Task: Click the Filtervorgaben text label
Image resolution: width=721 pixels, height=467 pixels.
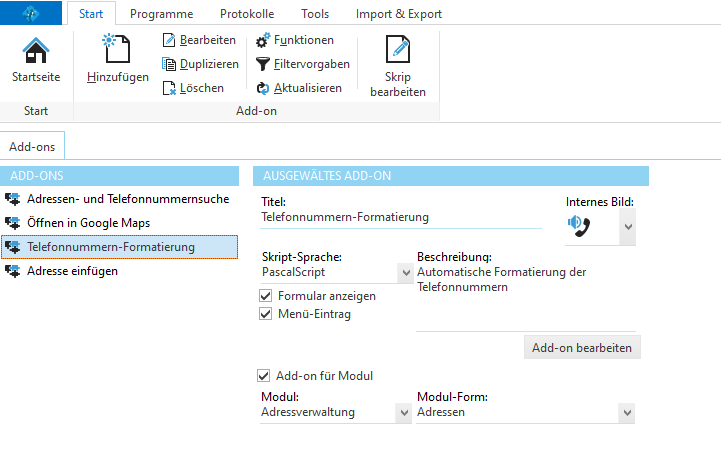Action: point(312,64)
